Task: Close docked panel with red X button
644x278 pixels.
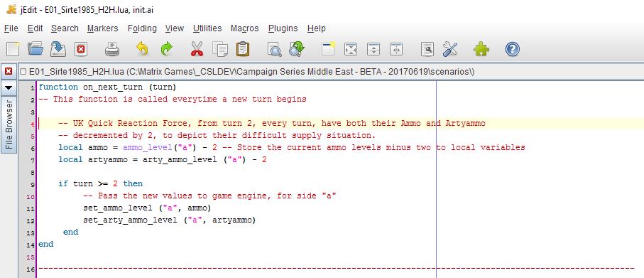Action: pos(9,72)
